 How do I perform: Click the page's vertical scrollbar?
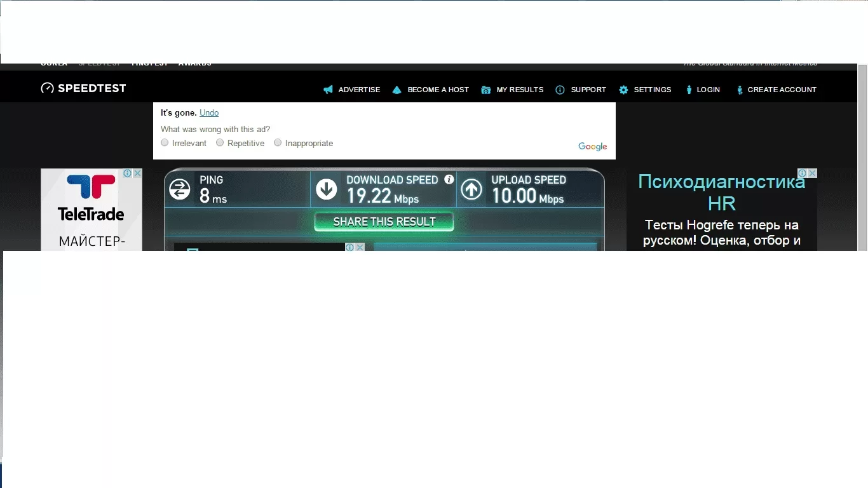(x=862, y=157)
